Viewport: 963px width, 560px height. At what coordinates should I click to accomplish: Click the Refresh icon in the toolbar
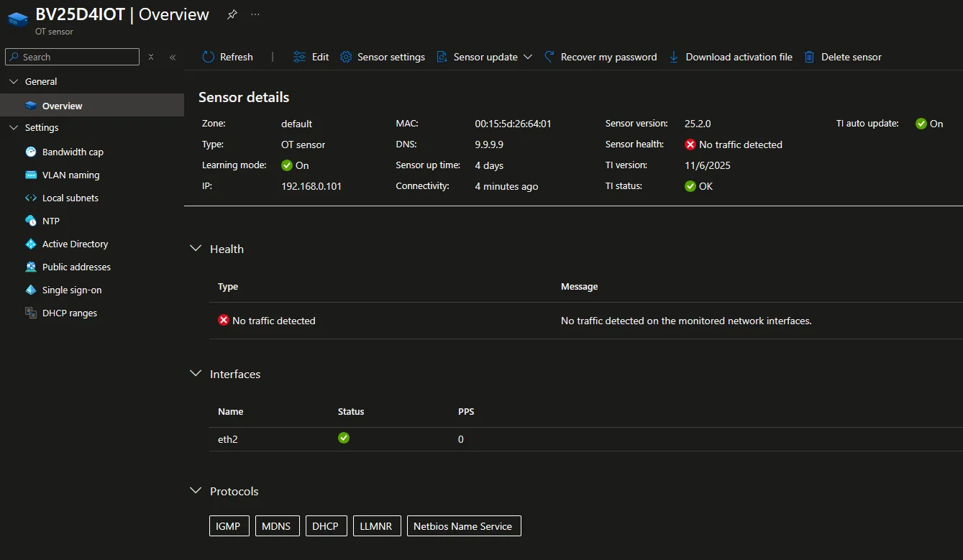coord(209,57)
